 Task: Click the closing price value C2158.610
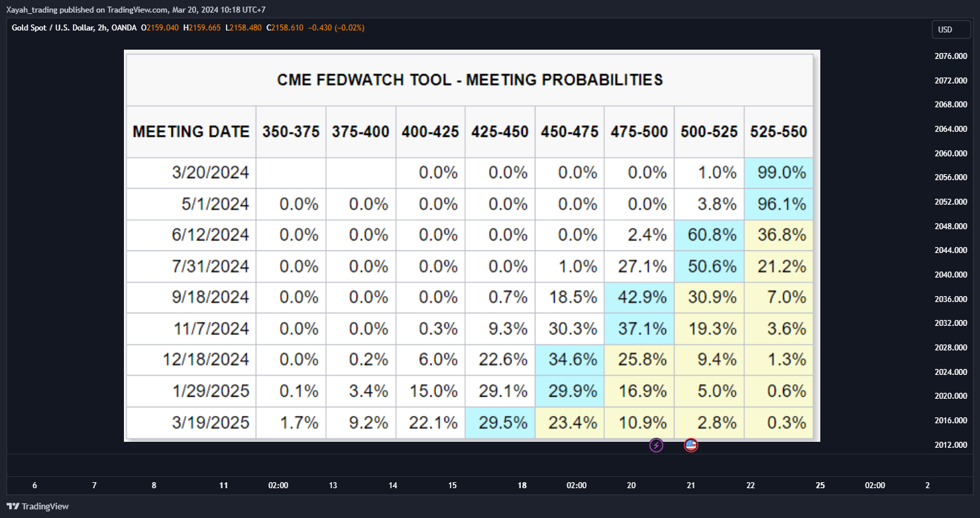point(284,28)
